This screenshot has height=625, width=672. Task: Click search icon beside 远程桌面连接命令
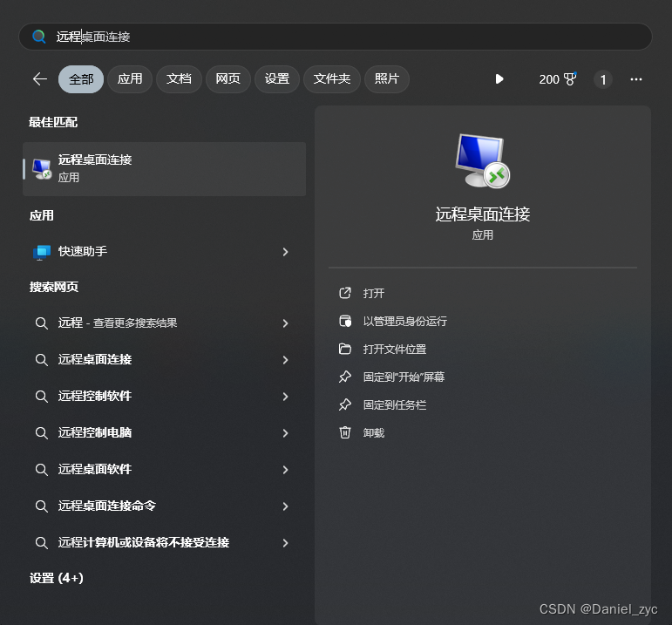[41, 506]
